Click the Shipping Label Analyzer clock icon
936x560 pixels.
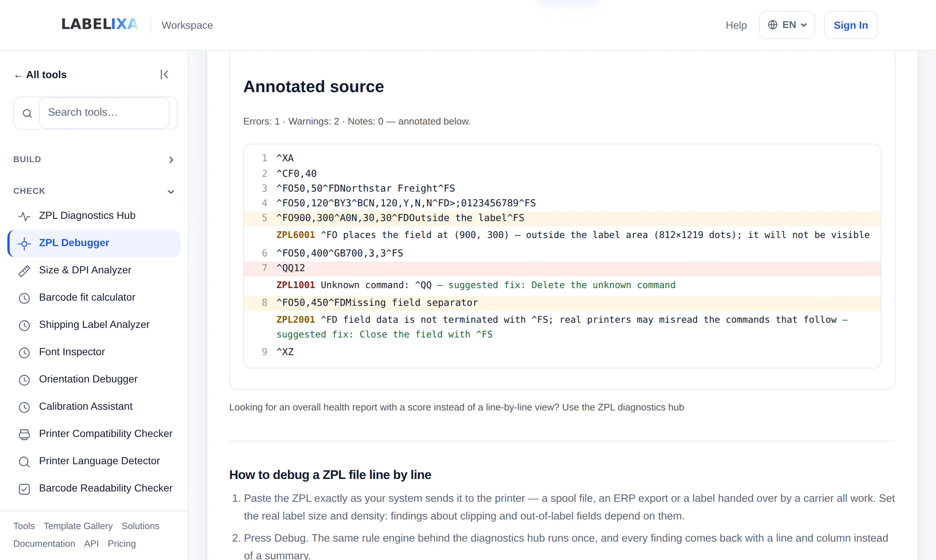(24, 325)
